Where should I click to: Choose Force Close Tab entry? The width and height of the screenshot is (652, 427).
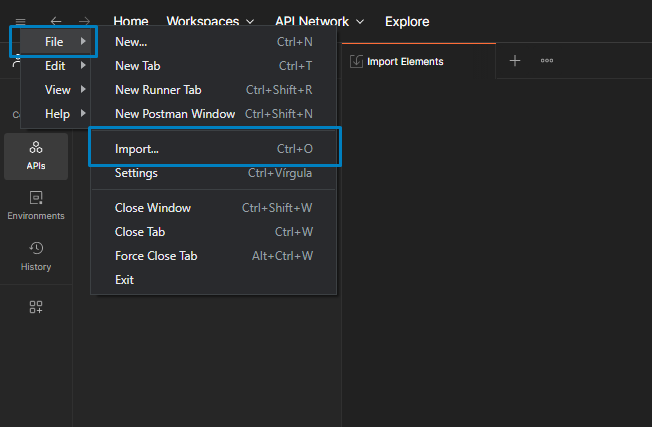coord(213,256)
